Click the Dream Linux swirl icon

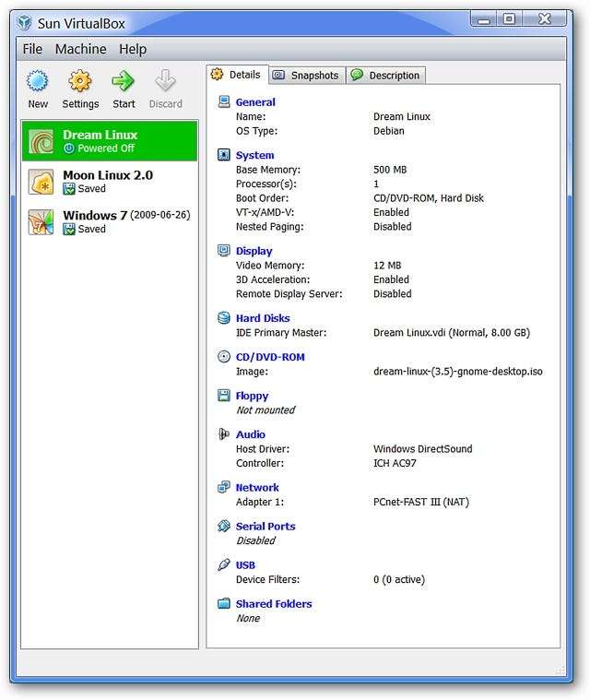pos(41,141)
